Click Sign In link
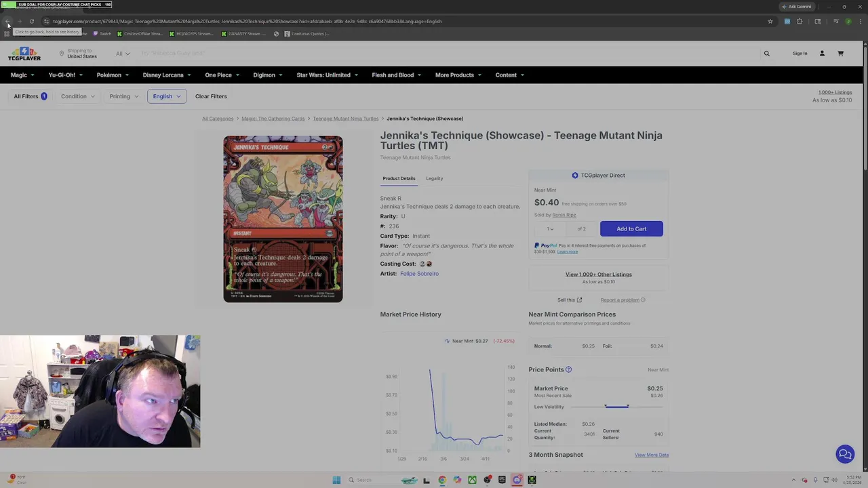The image size is (868, 488). (800, 54)
